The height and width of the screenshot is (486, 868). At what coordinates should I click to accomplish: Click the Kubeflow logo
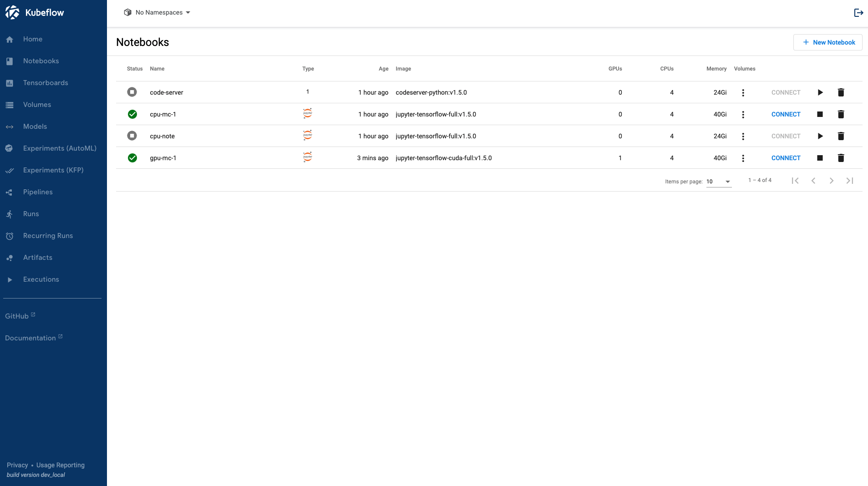(35, 12)
